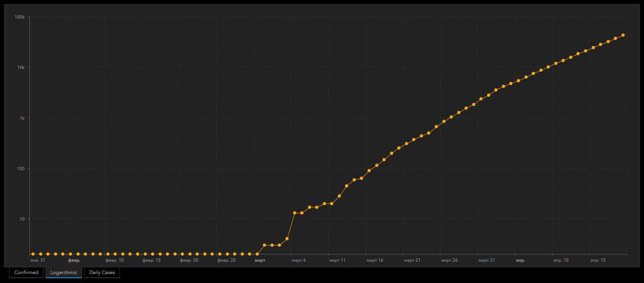The image size is (644, 283).
Task: Click the 'апр. 15' date label
Action: coord(598,260)
